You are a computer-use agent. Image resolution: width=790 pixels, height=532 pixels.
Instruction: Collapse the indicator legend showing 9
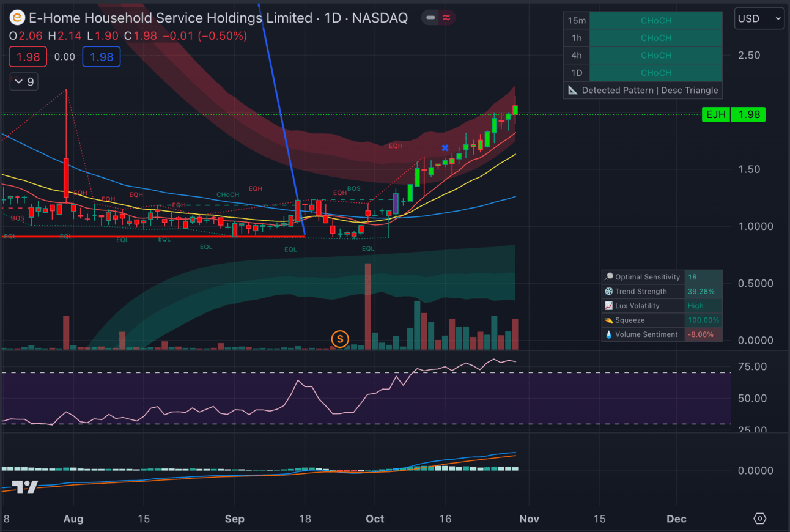[24, 81]
